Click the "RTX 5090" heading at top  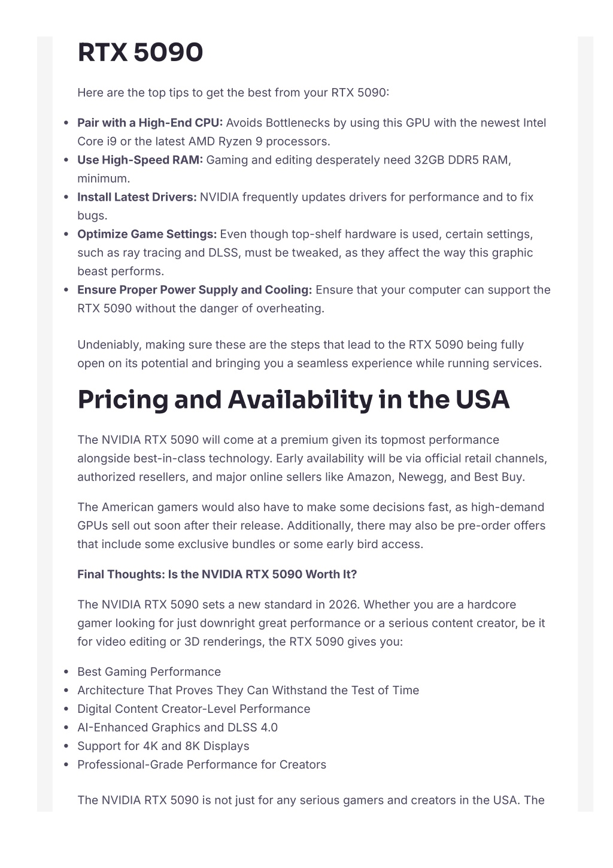pyautogui.click(x=140, y=53)
